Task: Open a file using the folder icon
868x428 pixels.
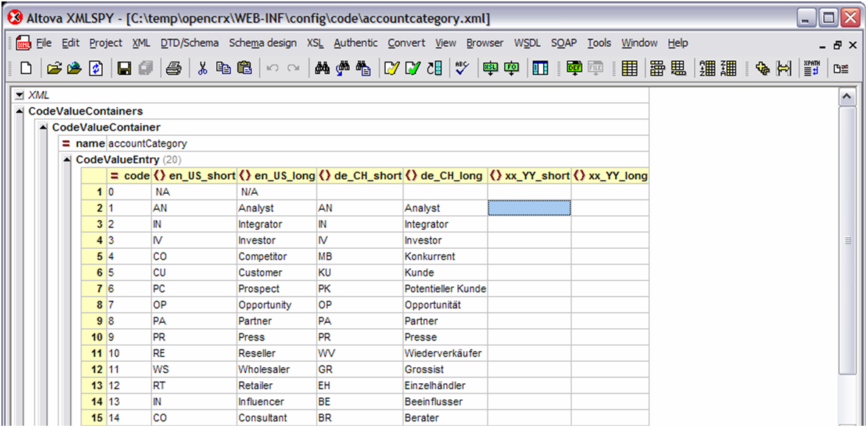Action: click(54, 68)
